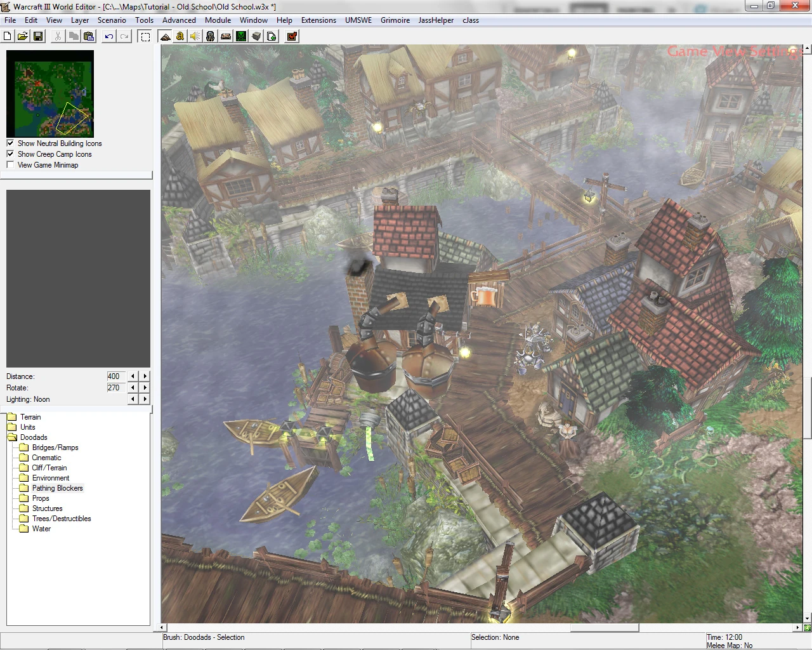The width and height of the screenshot is (812, 650).
Task: Launch Test Map with the checkmark icon
Action: [292, 36]
